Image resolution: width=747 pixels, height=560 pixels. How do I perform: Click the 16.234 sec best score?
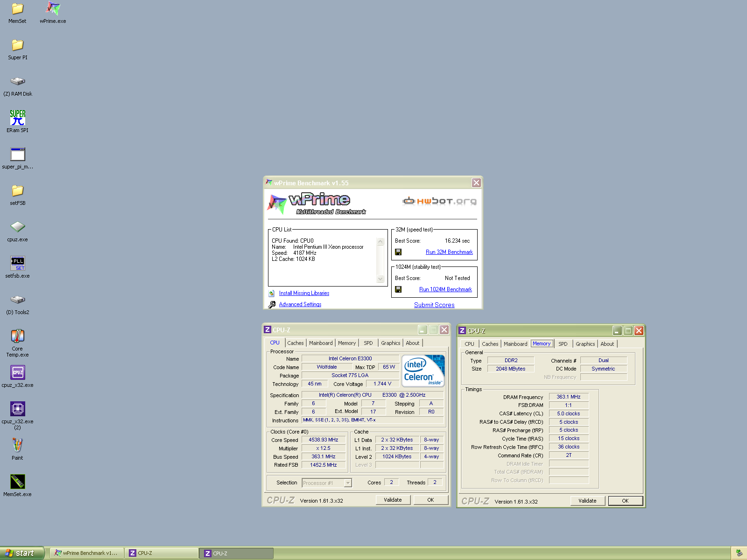pyautogui.click(x=457, y=241)
